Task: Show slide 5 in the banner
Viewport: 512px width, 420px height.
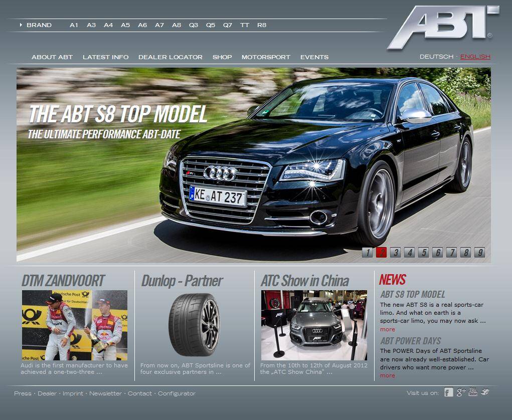Action: pos(424,252)
